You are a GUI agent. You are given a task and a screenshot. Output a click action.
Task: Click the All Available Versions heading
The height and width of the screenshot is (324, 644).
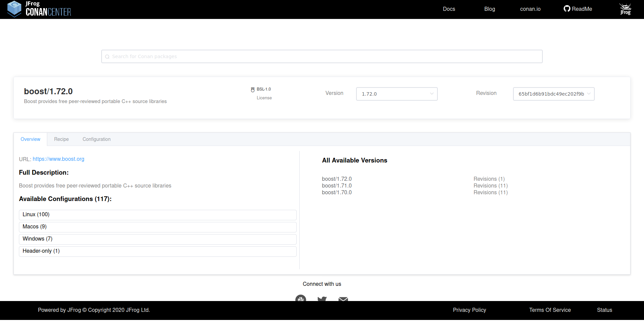(x=354, y=160)
